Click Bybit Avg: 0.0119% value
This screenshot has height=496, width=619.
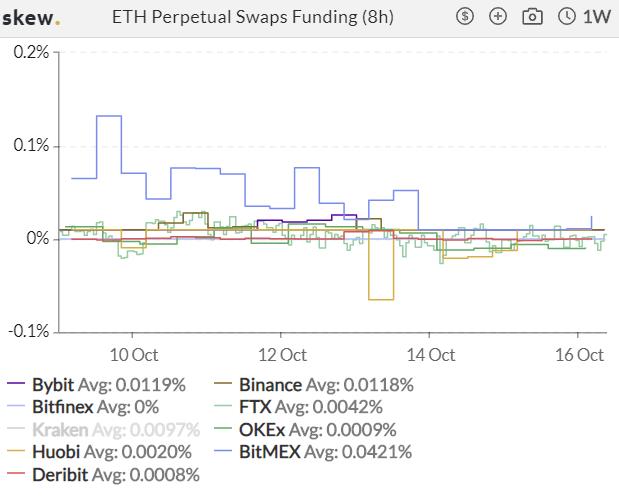[x=132, y=385]
